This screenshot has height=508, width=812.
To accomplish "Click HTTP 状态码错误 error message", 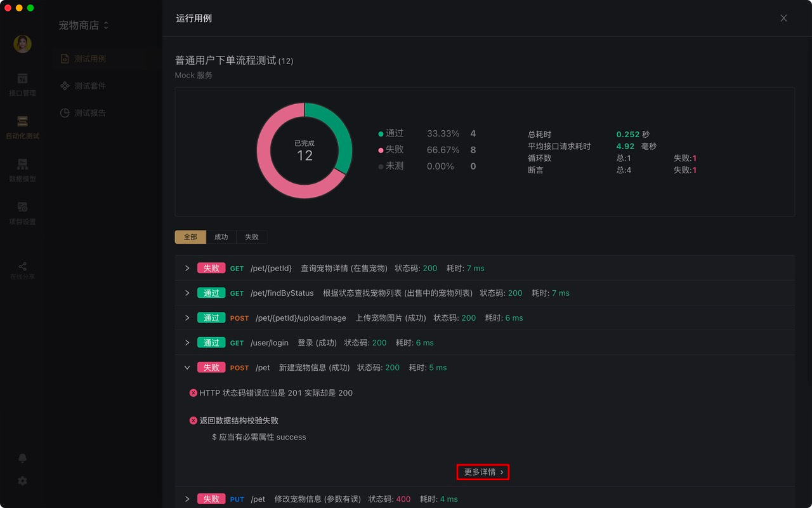I will click(x=276, y=393).
